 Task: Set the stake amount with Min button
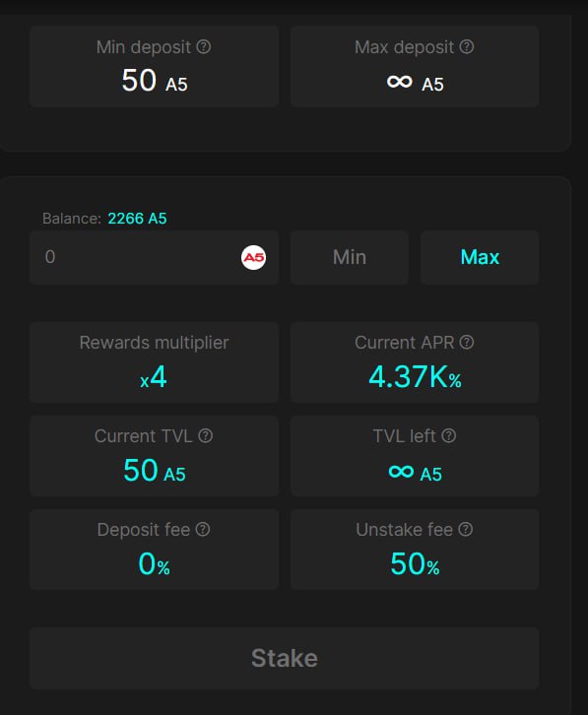click(x=350, y=257)
